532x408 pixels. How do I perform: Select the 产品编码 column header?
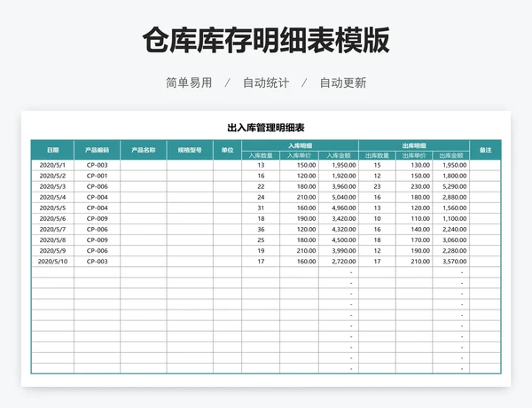[97, 150]
